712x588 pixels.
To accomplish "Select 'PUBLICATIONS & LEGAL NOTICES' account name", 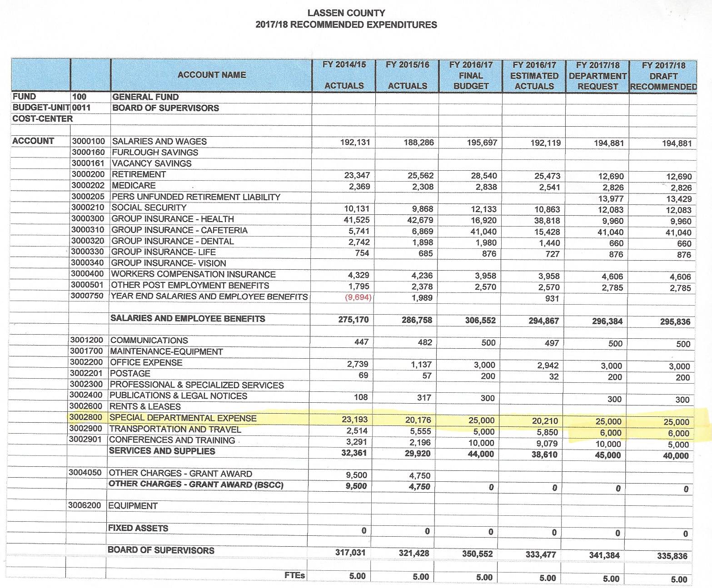I will pos(179,396).
